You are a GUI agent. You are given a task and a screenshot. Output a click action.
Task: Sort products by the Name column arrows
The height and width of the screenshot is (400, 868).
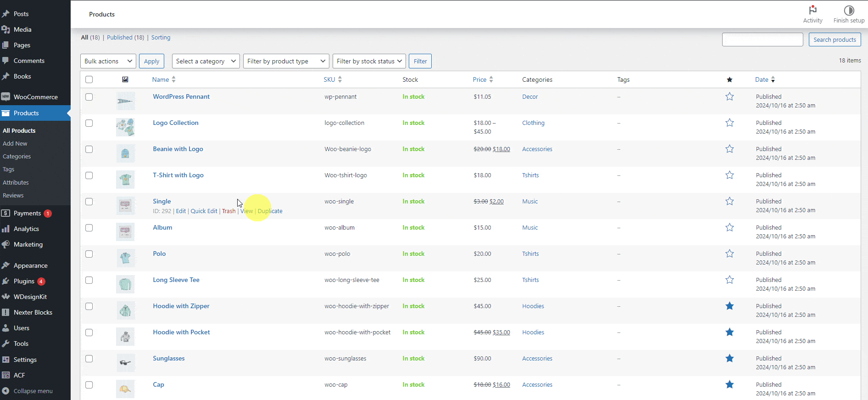click(x=173, y=79)
